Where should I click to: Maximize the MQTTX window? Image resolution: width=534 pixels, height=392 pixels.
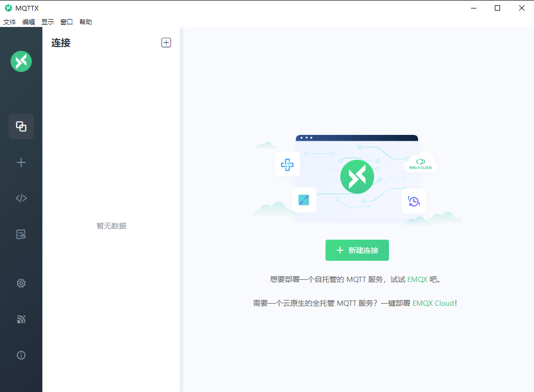click(497, 8)
